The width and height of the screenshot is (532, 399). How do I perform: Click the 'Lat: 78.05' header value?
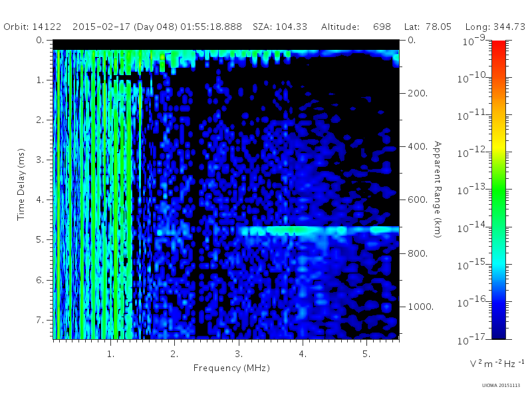(428, 27)
